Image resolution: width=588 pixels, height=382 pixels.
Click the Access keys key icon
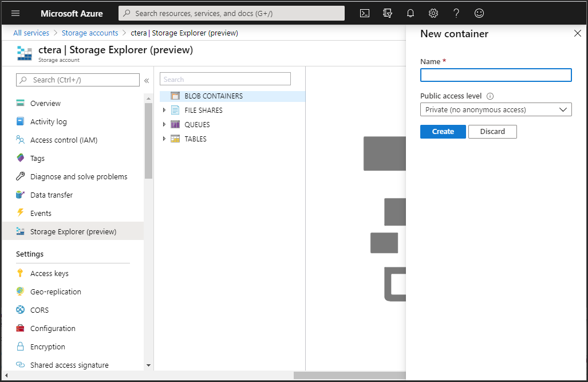click(x=20, y=273)
